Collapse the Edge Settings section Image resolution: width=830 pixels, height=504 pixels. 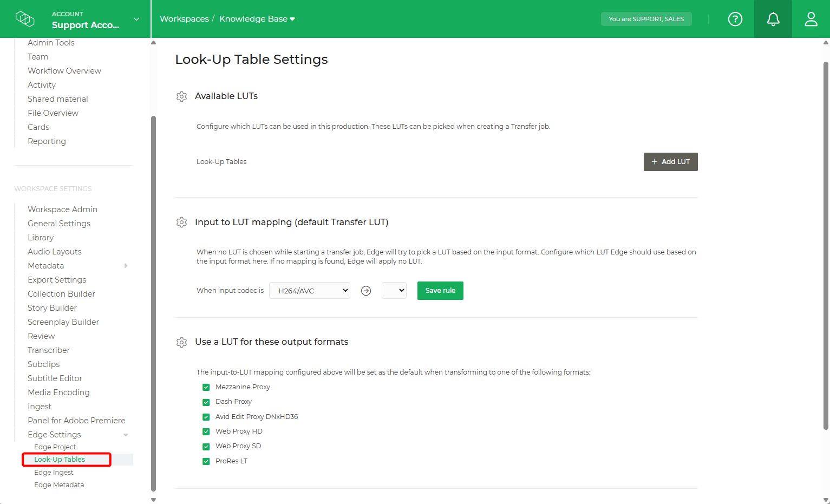[x=126, y=434]
